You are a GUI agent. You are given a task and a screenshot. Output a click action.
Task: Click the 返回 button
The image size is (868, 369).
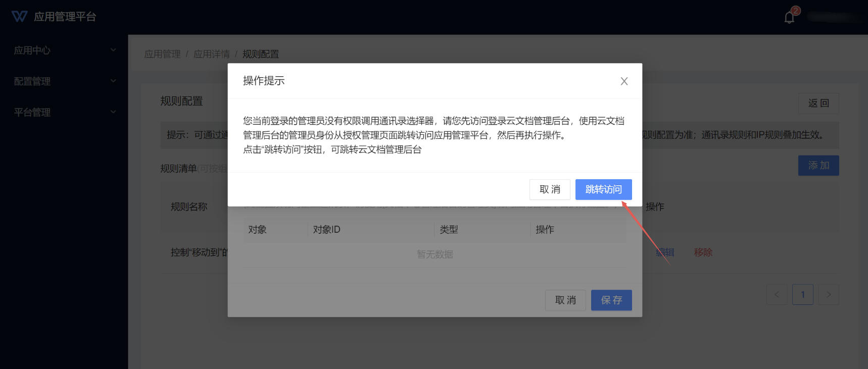pyautogui.click(x=818, y=103)
